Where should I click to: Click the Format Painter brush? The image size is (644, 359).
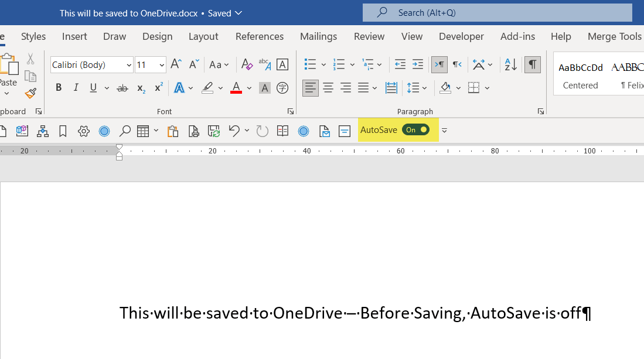30,94
